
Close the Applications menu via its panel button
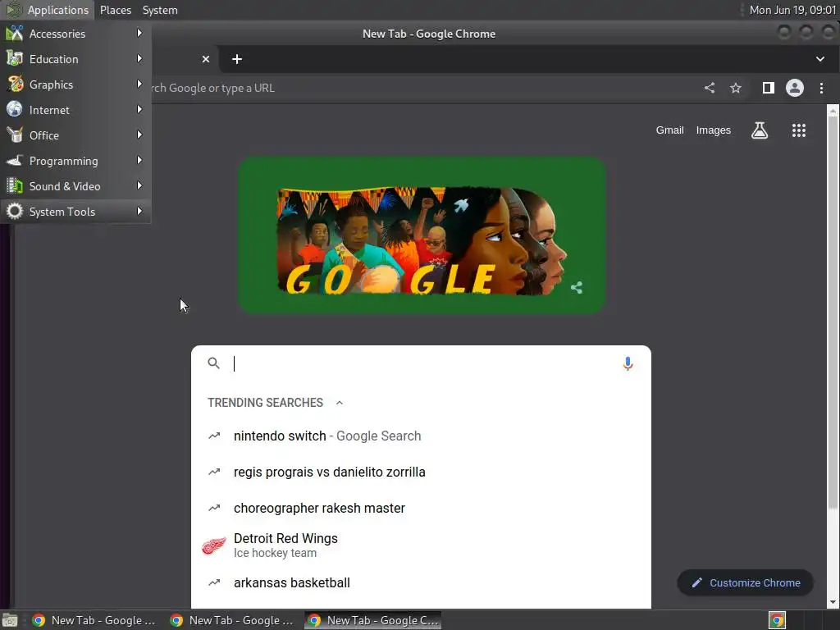[x=48, y=10]
